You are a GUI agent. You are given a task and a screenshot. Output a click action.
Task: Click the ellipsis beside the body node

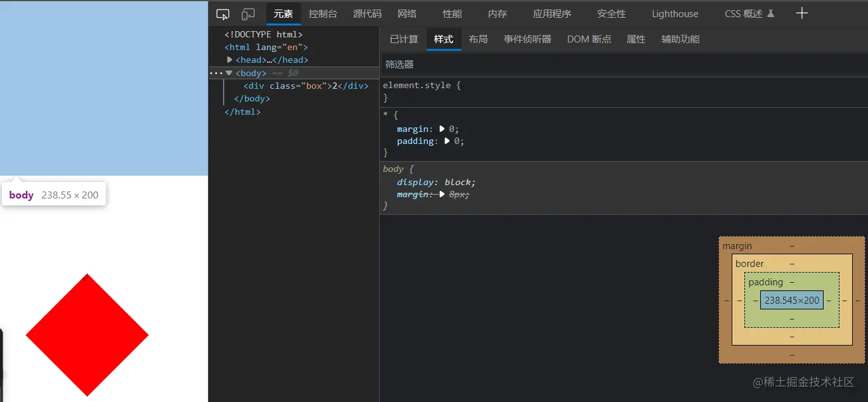(x=216, y=73)
